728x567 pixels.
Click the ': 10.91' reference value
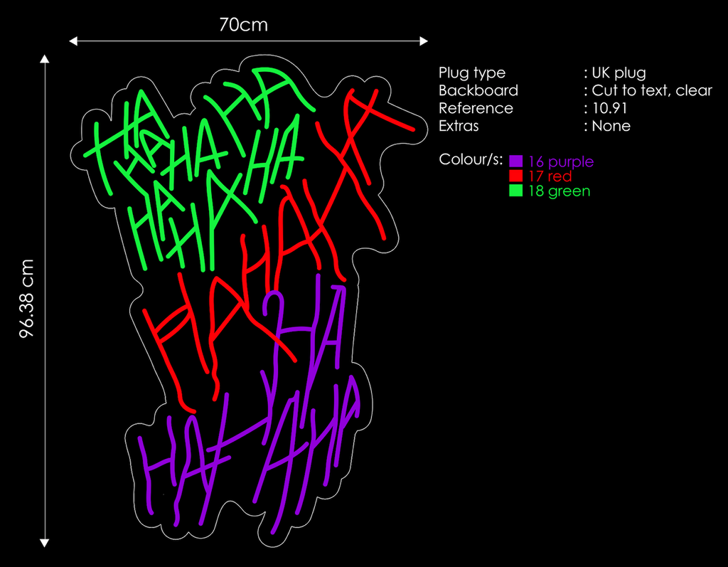coord(606,108)
